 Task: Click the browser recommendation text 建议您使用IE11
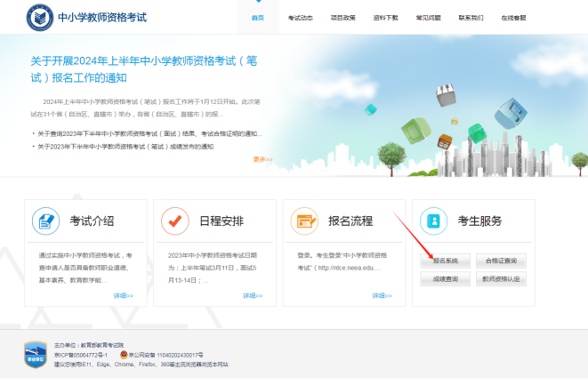coord(141,365)
